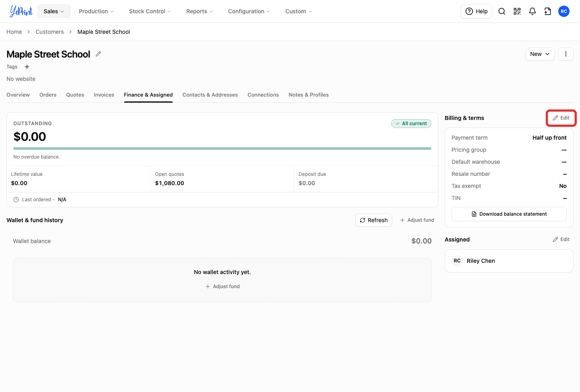Edit customer name with pencil icon
This screenshot has width=580, height=392.
(x=98, y=54)
